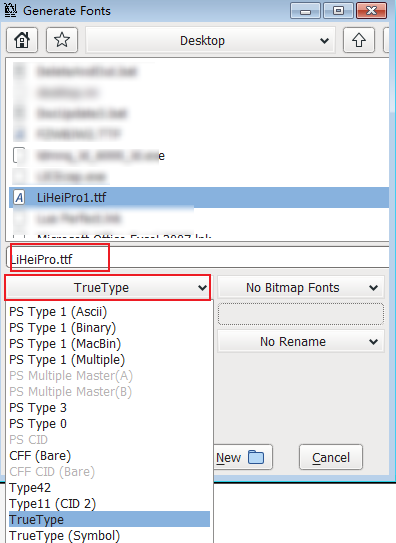Choose TrueType (Symbol) format
The image size is (396, 543).
pyautogui.click(x=109, y=535)
